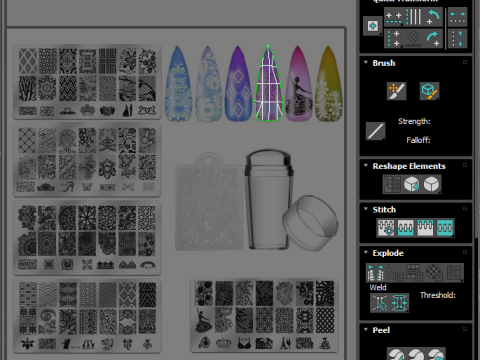Click the Flatten Custom icon
Viewport: 480px width, 360px height.
click(x=454, y=272)
